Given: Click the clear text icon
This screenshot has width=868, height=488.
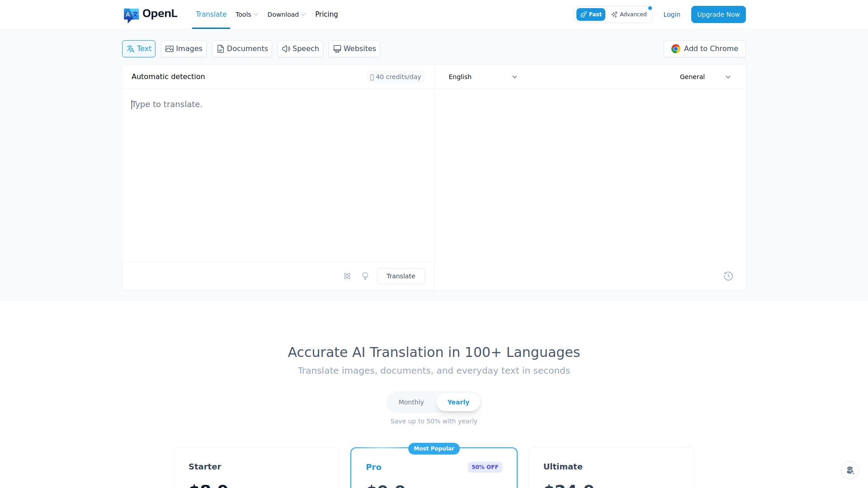Looking at the screenshot, I should 347,276.
